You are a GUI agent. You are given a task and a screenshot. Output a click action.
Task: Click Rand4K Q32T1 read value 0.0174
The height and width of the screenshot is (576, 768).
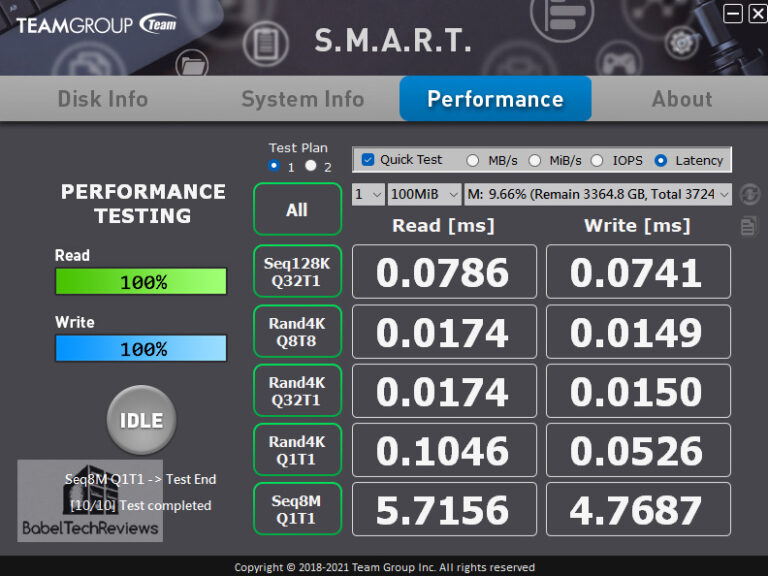[x=444, y=391]
